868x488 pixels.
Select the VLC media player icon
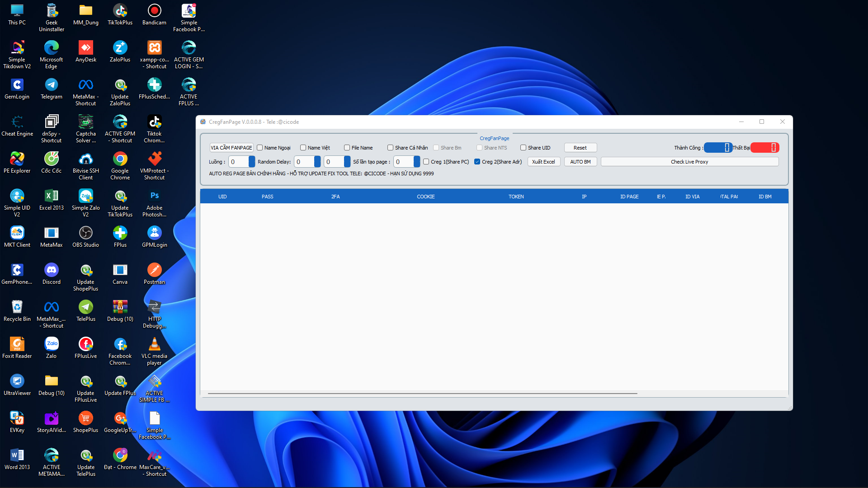coord(154,351)
